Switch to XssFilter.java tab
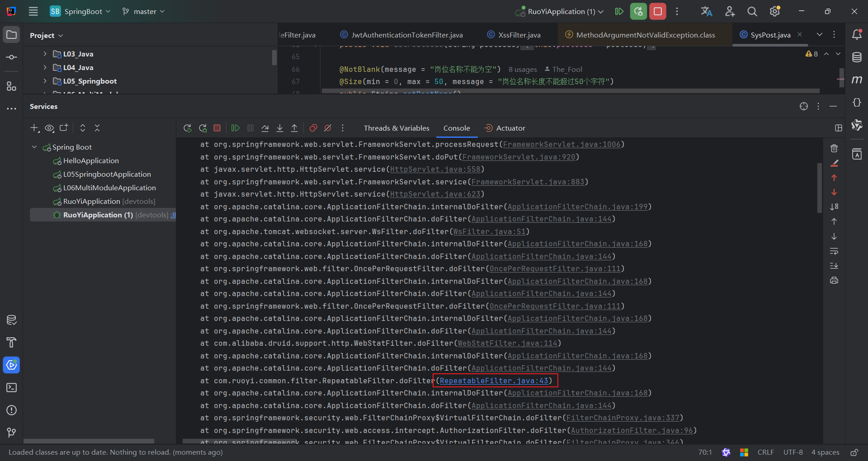The image size is (868, 461). (x=514, y=35)
